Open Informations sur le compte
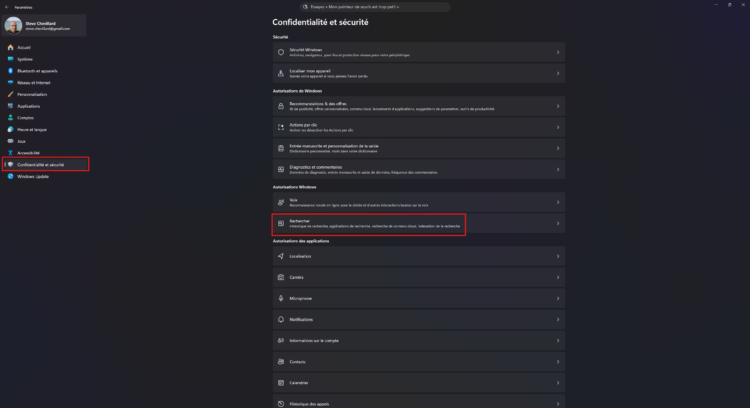Screen dimensions: 750x408 tap(419, 341)
